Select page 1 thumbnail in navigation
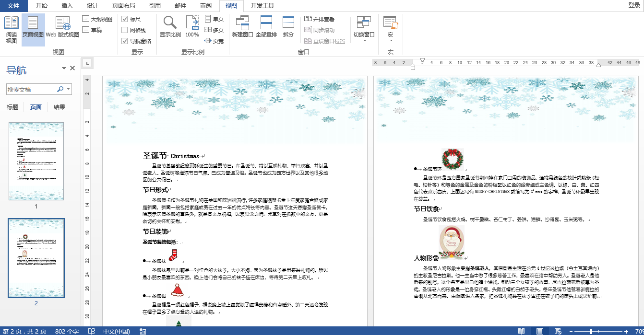Screen dimensions: 644x335 coord(36,161)
